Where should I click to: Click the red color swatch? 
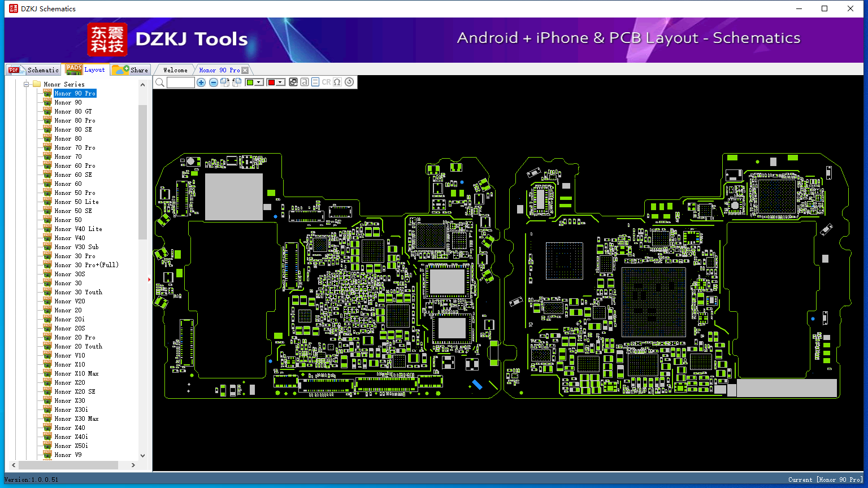(271, 82)
